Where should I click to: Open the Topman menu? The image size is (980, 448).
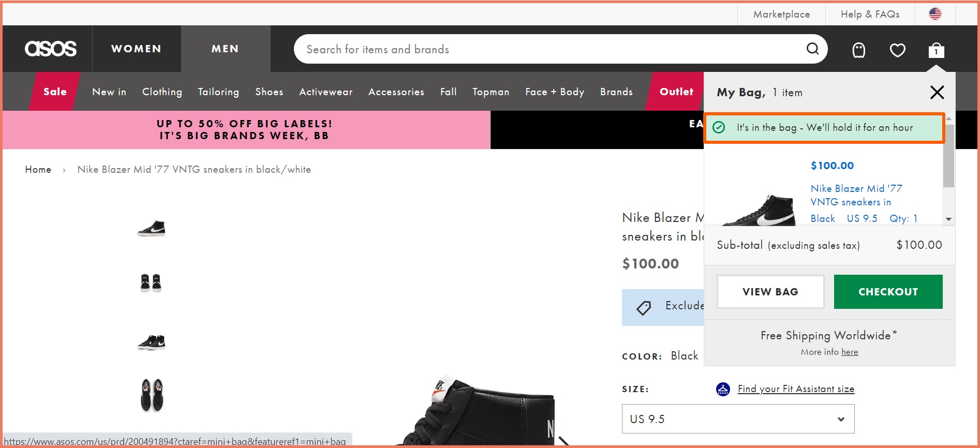tap(491, 92)
